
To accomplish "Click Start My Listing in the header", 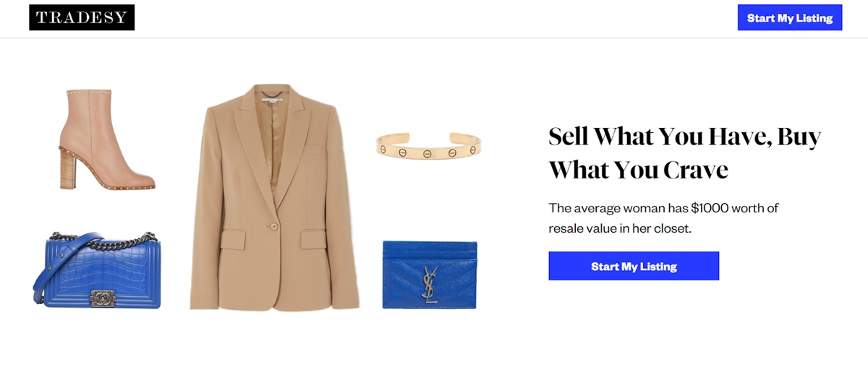I will [x=790, y=18].
